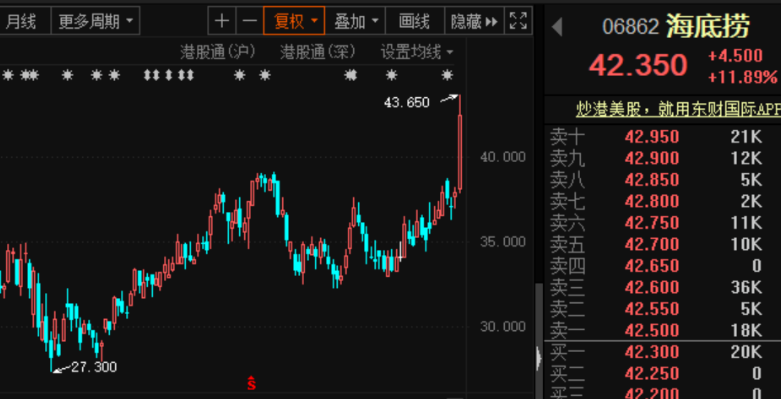
Task: Select 卖一 price 42.500 row
Action: click(662, 330)
